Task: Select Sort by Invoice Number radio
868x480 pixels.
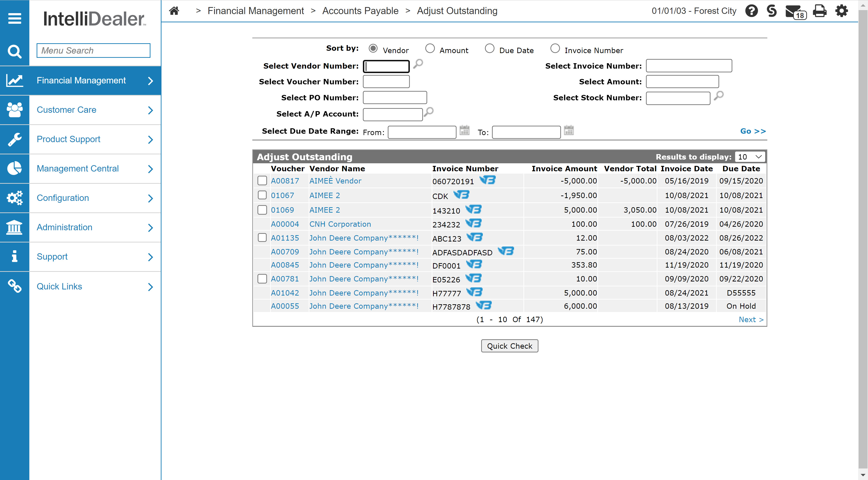Action: [555, 49]
